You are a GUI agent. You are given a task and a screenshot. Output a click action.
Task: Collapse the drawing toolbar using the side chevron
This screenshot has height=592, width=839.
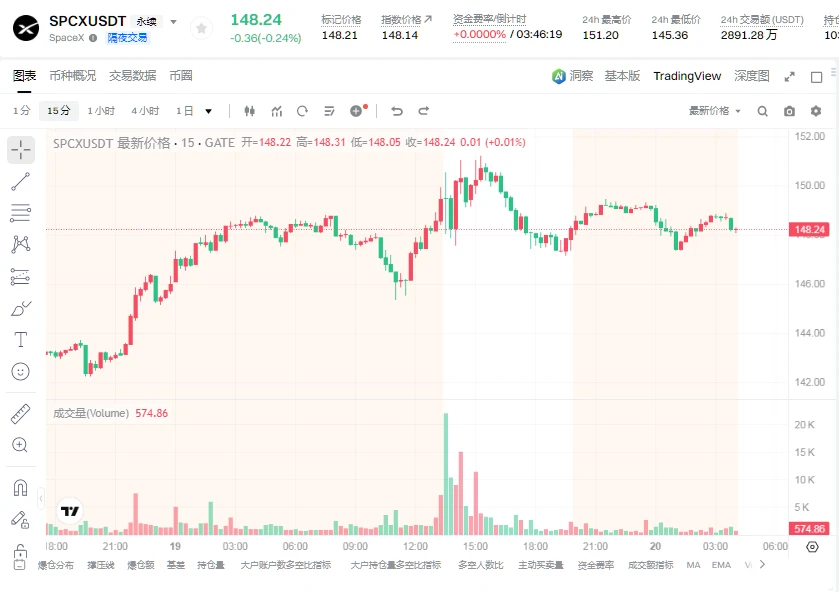coord(41,499)
